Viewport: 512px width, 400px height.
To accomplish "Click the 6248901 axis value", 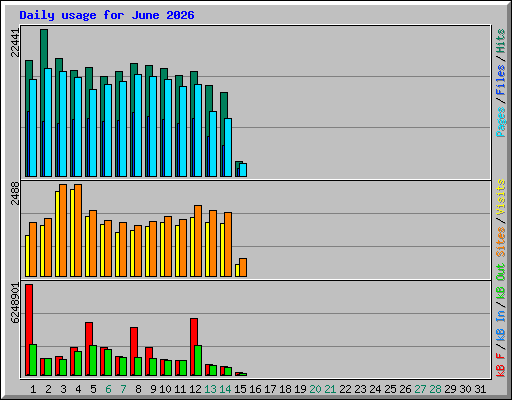I will click(x=15, y=303).
